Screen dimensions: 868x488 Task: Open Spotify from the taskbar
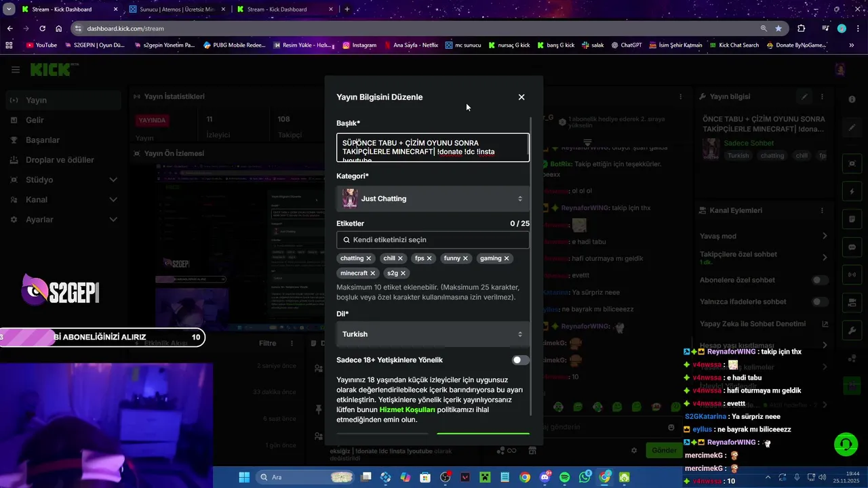[x=565, y=477]
